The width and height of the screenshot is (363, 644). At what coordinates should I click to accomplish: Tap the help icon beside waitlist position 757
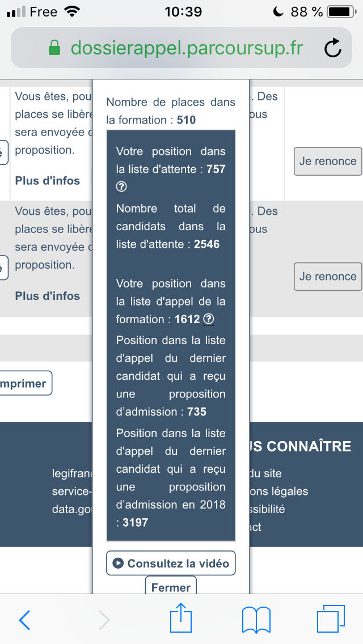121,187
